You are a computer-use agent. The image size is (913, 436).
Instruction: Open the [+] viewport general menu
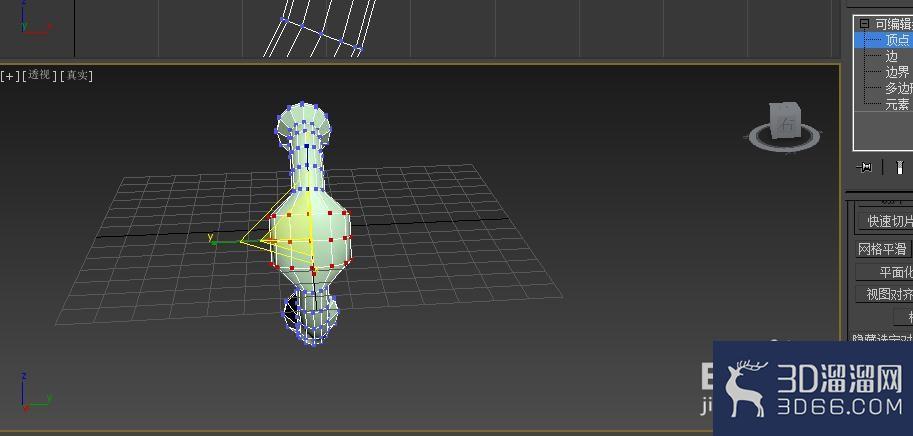point(9,76)
